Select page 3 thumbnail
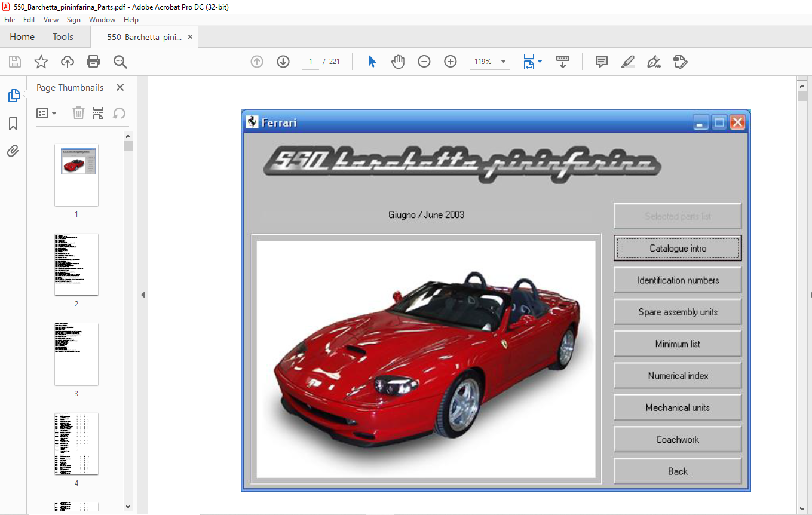Screen dimensions: 812x515 click(x=76, y=354)
